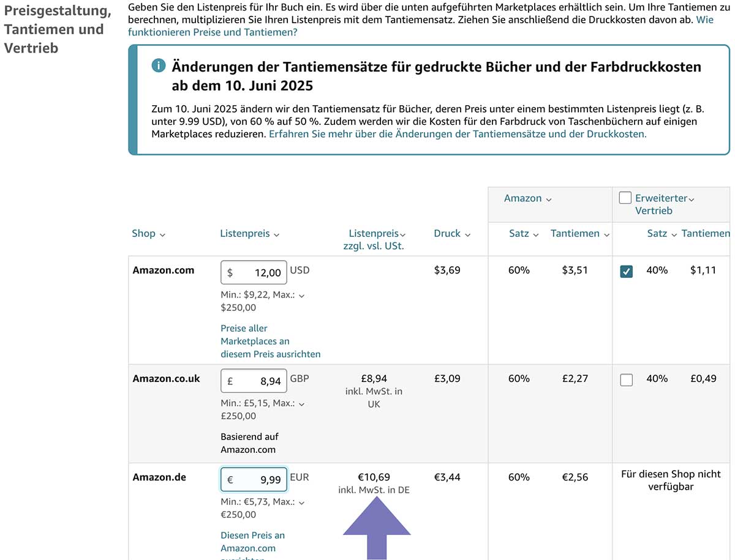Click the £3,09 print cost value
Screen dimensions: 735x560
(x=447, y=378)
